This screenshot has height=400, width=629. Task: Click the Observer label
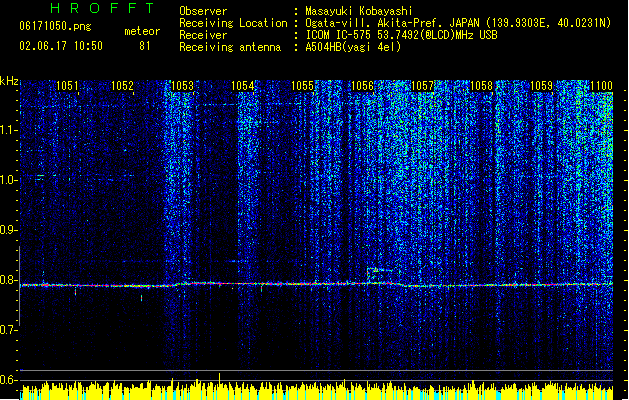(x=203, y=11)
